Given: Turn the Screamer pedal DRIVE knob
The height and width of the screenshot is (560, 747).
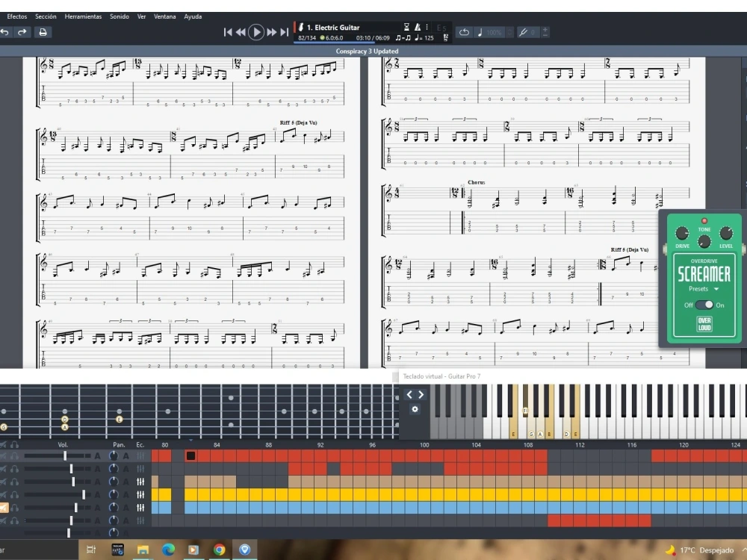Looking at the screenshot, I should point(682,233).
